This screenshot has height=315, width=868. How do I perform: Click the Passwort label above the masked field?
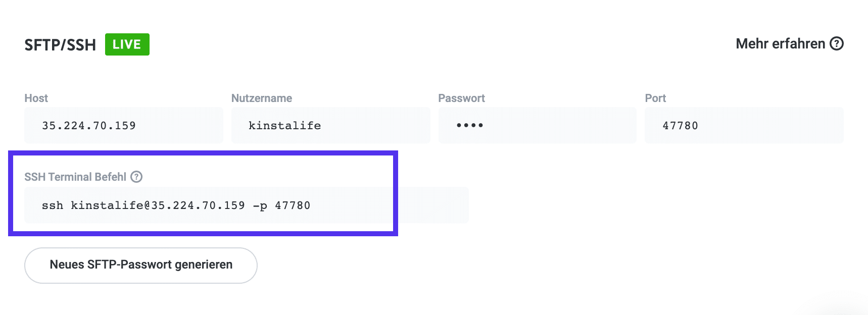(462, 98)
